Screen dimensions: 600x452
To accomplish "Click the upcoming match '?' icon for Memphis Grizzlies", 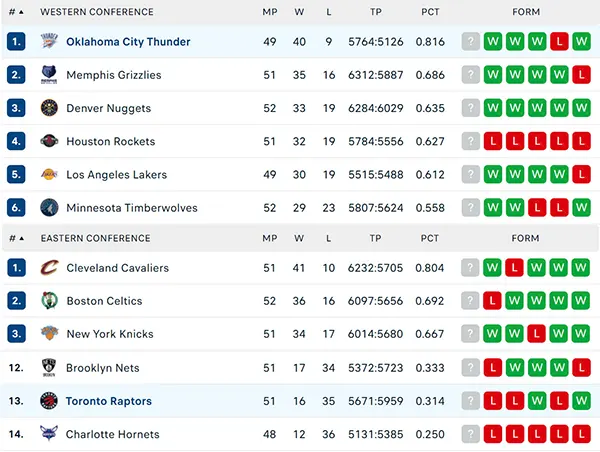I will 471,75.
